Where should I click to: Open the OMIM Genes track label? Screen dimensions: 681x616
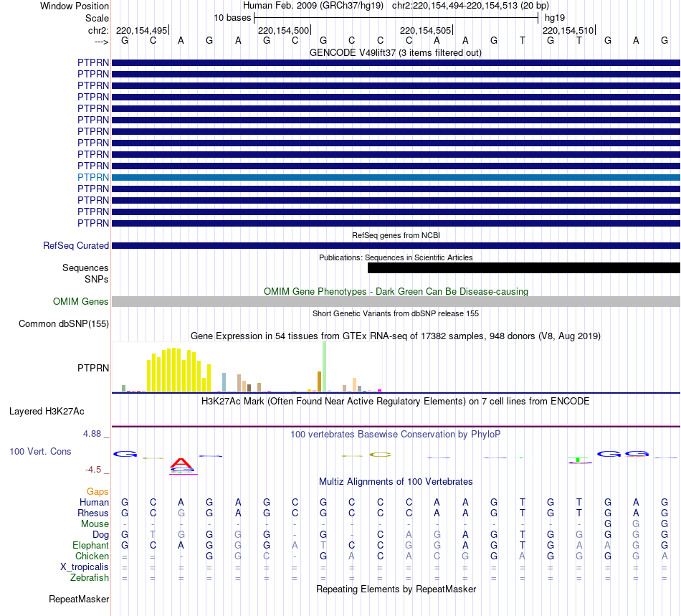pos(81,301)
